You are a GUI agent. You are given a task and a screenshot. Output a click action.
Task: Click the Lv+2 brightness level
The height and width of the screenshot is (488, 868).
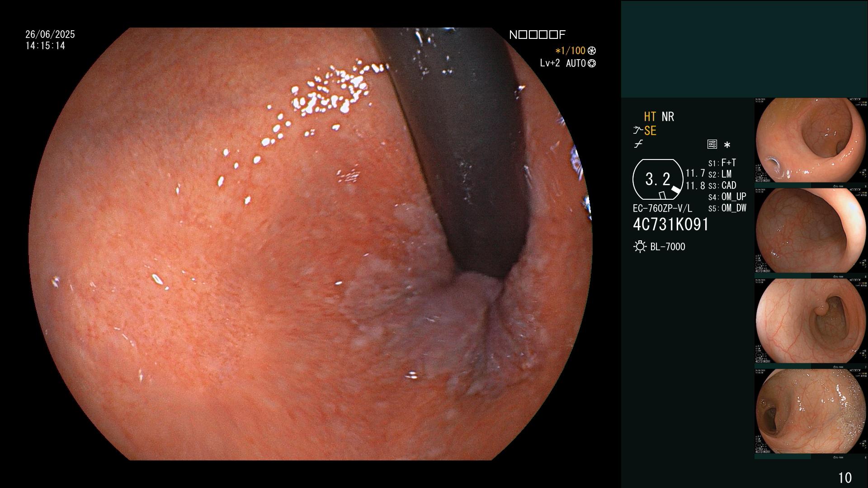tap(550, 63)
